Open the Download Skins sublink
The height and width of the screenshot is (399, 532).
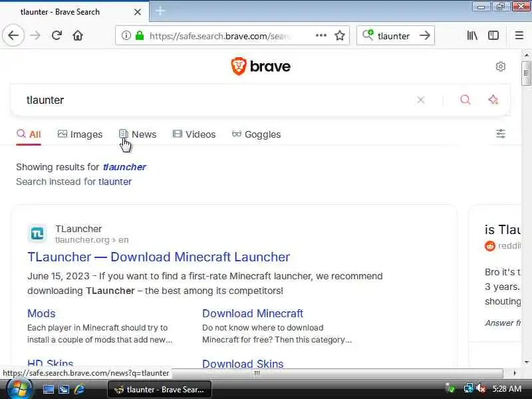243,363
